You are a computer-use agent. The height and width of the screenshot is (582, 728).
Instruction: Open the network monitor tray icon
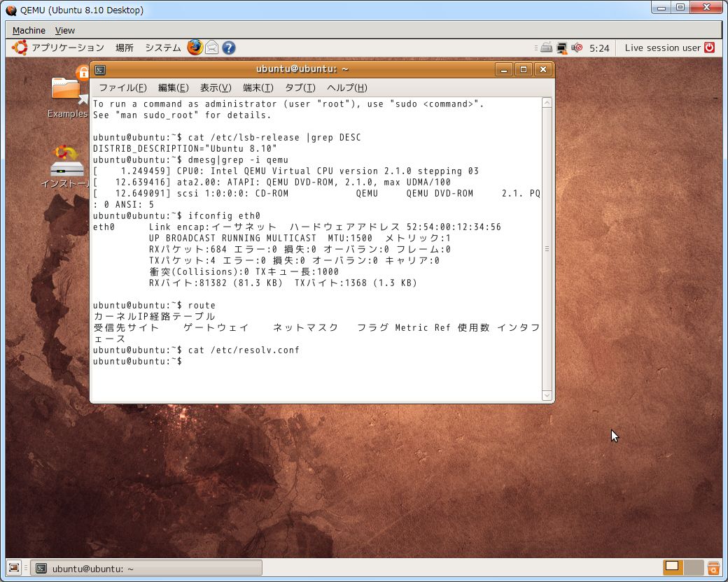click(x=562, y=48)
